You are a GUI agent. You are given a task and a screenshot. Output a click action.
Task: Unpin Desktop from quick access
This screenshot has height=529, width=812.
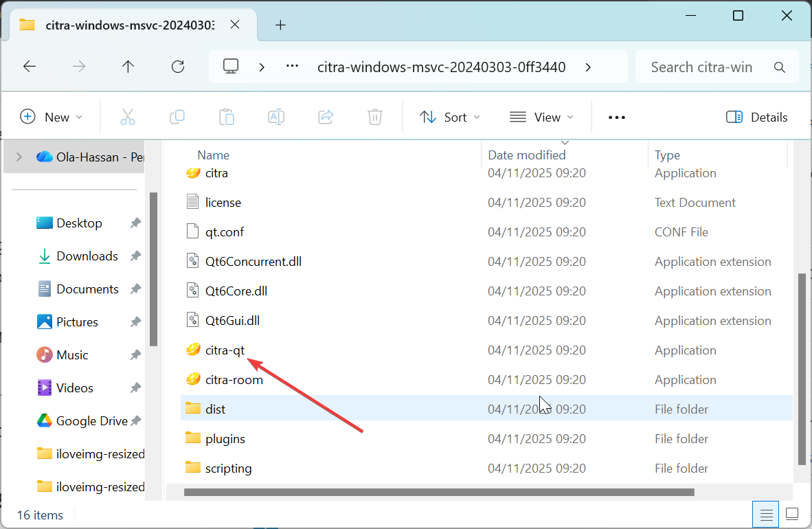(x=135, y=223)
